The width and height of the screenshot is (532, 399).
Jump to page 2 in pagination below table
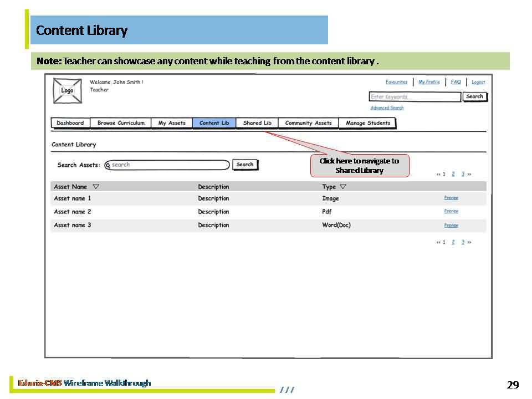pyautogui.click(x=453, y=242)
